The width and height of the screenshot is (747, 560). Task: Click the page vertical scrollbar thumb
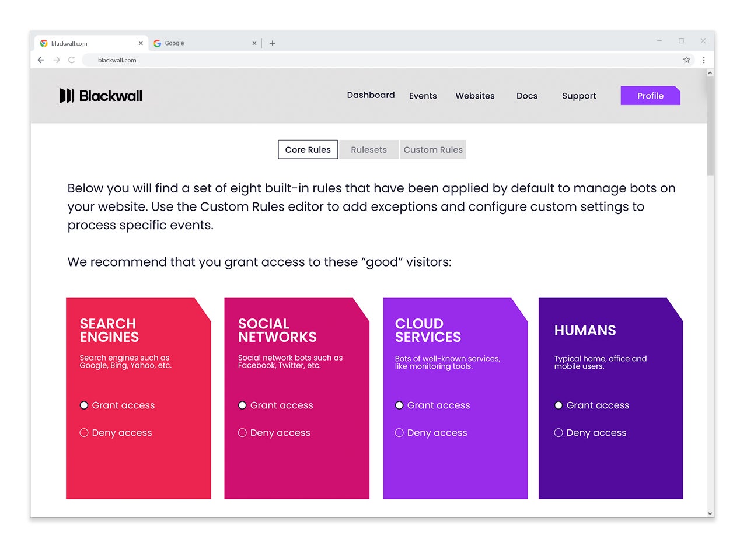(710, 125)
